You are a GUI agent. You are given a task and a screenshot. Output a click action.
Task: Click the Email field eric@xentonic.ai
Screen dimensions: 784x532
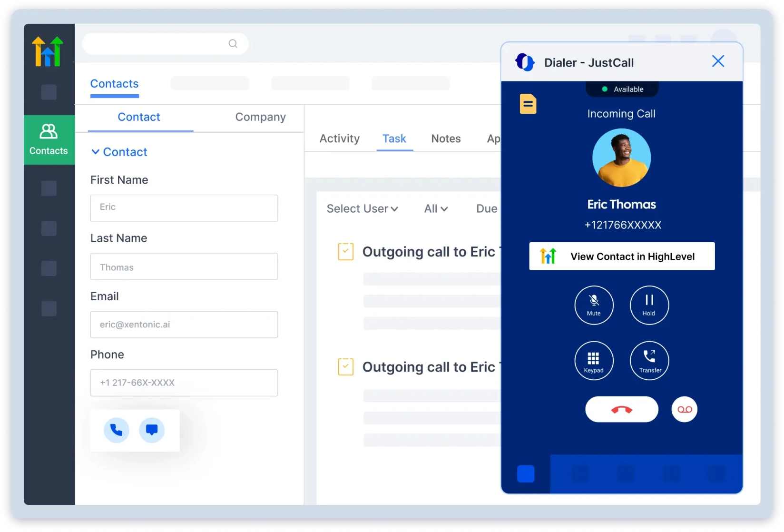coord(184,325)
